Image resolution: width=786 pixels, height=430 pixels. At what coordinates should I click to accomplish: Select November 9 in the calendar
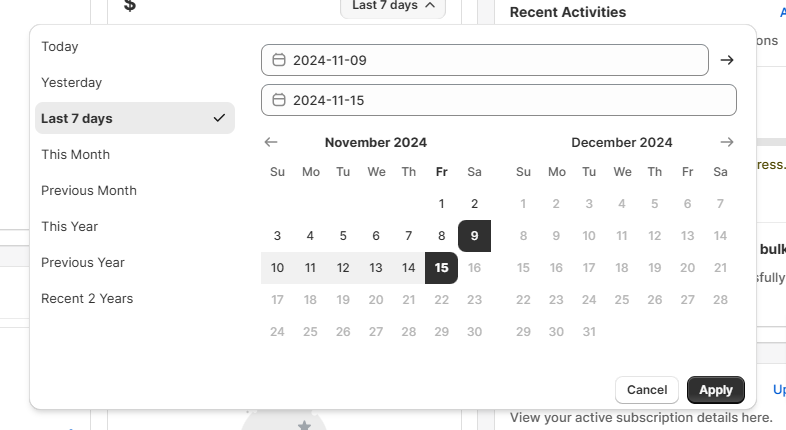474,236
